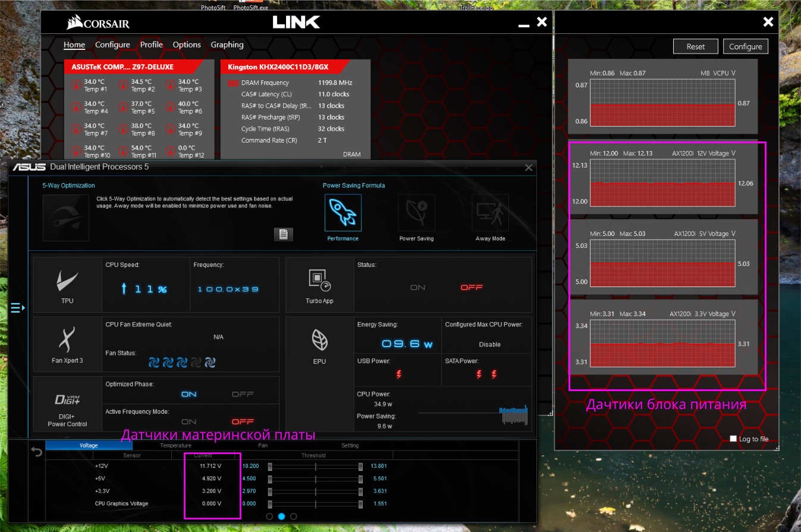Image resolution: width=801 pixels, height=532 pixels.
Task: Adjust the +12V lower threshold slider handle
Action: [270, 466]
